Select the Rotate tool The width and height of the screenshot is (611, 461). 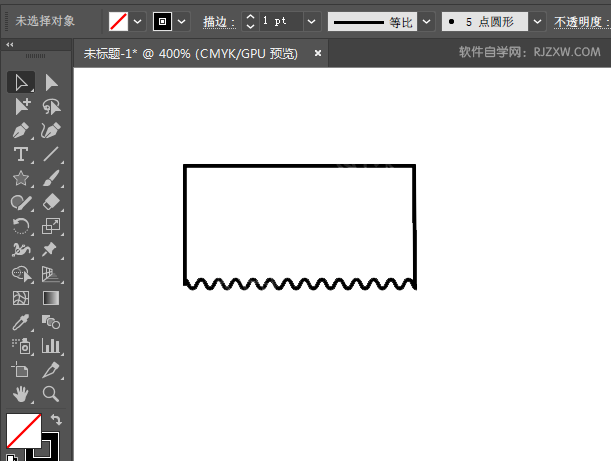click(21, 226)
